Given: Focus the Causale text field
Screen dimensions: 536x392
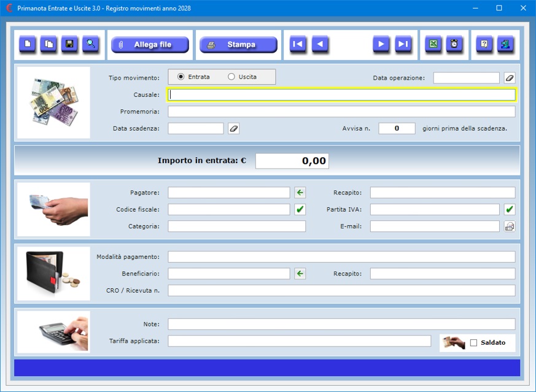Looking at the screenshot, I should (341, 95).
